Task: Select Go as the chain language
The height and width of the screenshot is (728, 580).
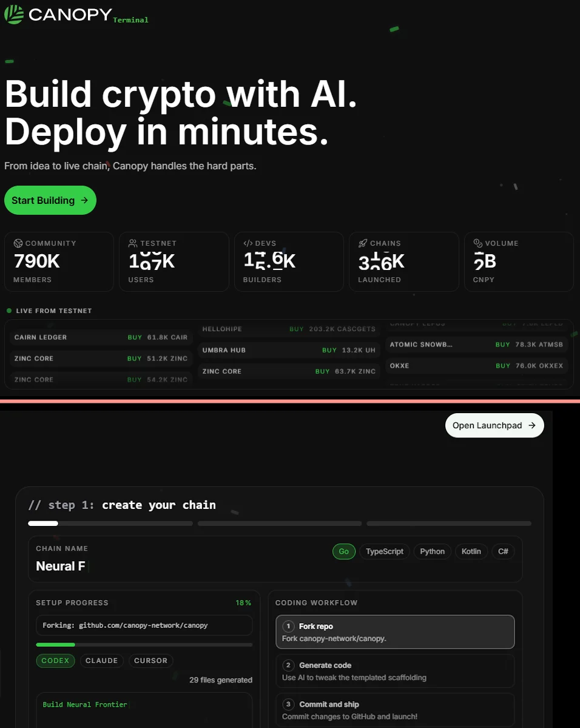Action: pyautogui.click(x=344, y=551)
